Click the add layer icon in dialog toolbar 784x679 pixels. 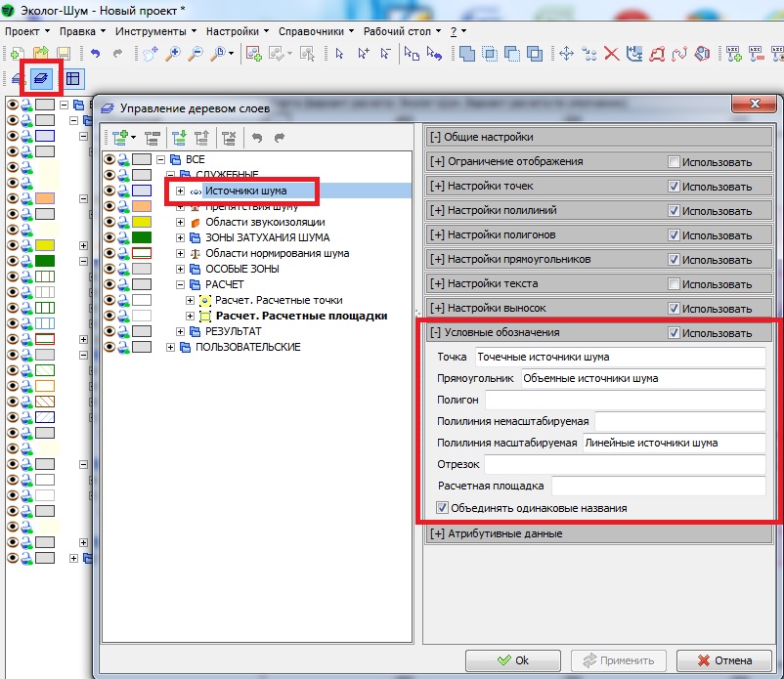[121, 139]
